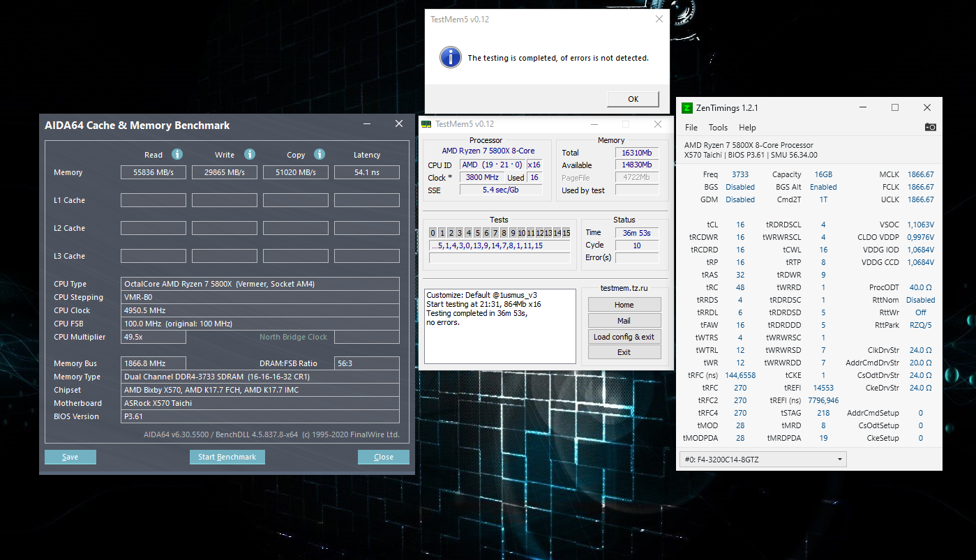The width and height of the screenshot is (976, 560).
Task: Click the BGS Alt Enabled value
Action: 823,187
